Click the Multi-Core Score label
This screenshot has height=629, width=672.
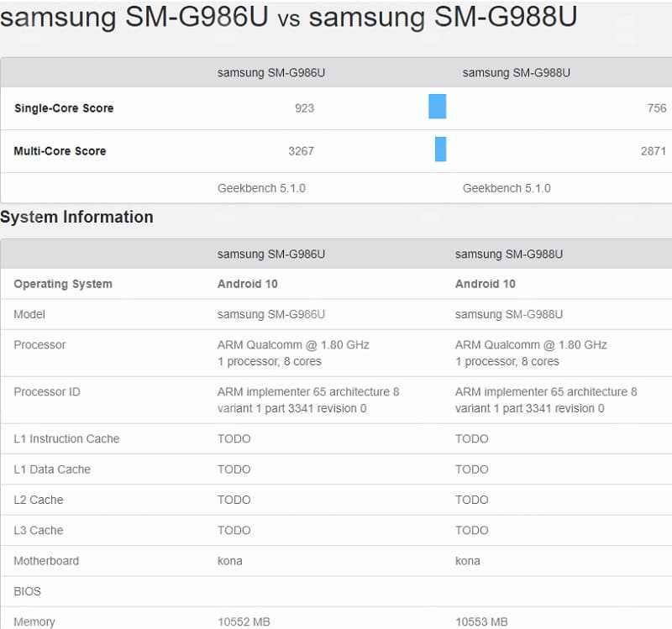click(x=60, y=151)
